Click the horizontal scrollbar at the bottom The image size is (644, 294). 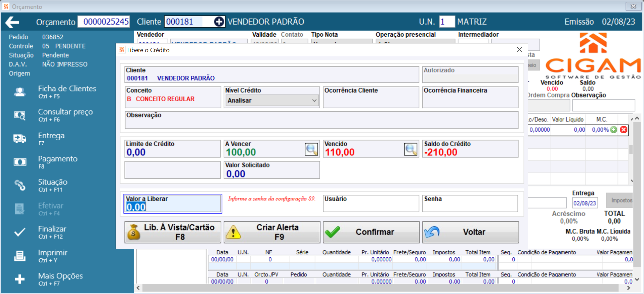380,288
